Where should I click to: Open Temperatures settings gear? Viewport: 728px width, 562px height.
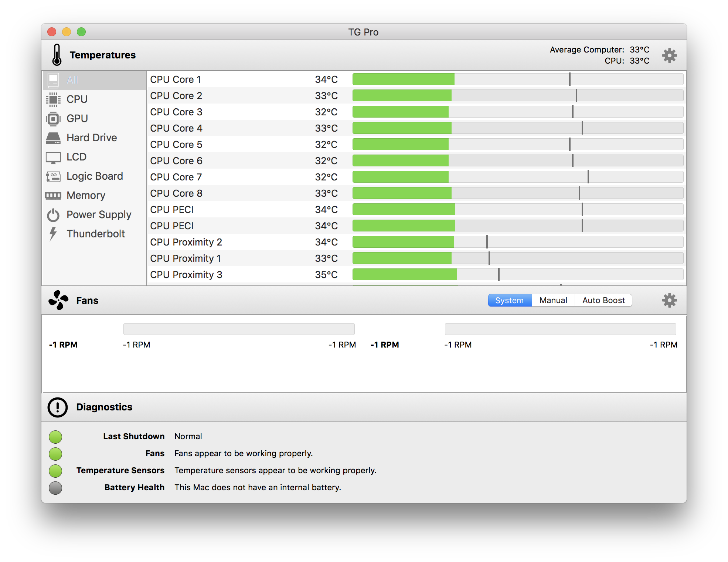click(669, 55)
